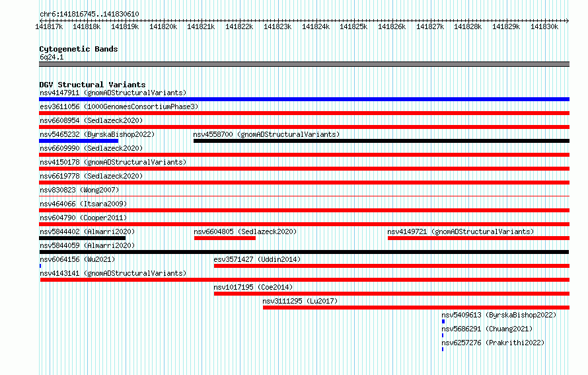The image size is (588, 375).
Task: Click the thin red nsv830823 line
Action: (x=304, y=196)
